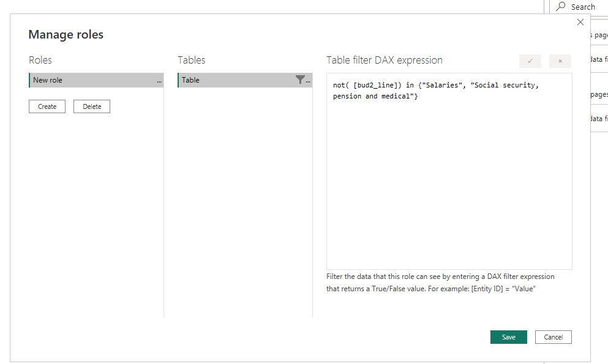Image resolution: width=608 pixels, height=364 pixels.
Task: Delete the selected role
Action: tap(92, 106)
